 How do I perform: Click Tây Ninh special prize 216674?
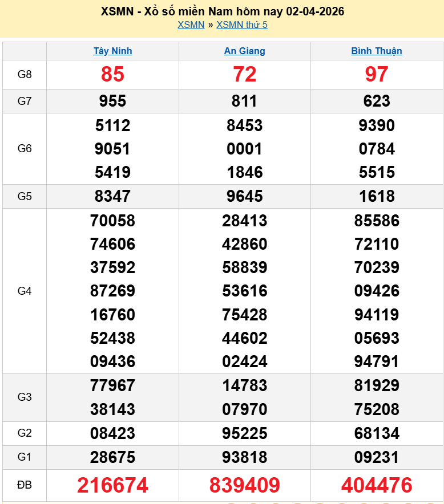[x=112, y=485]
